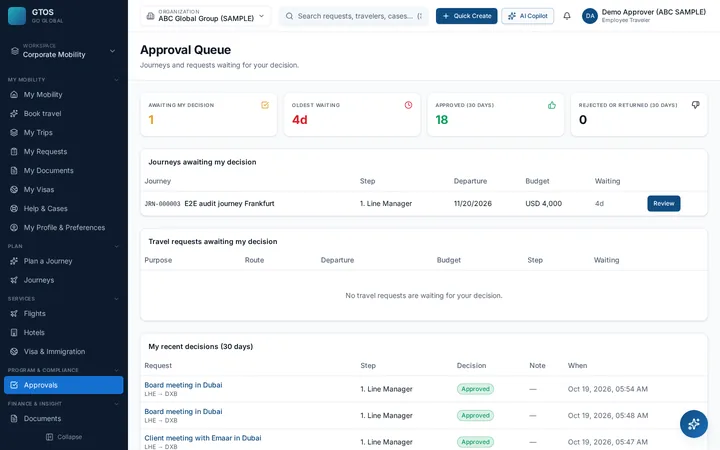720x450 pixels.
Task: Click the 11/20/2026 departure date
Action: (x=473, y=203)
